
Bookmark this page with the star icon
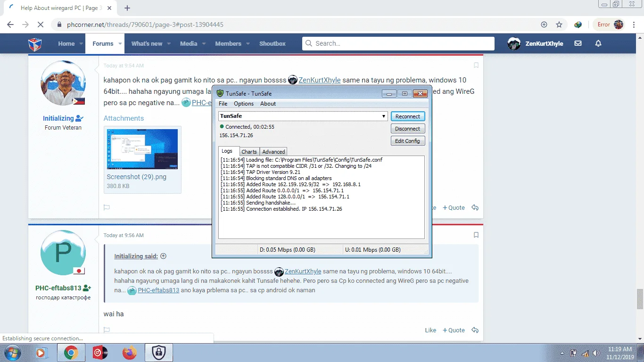[x=559, y=25]
